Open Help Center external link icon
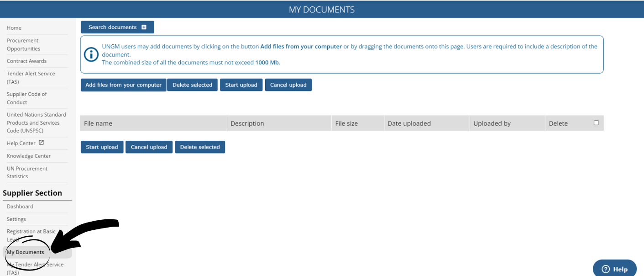The height and width of the screenshot is (276, 644). coord(42,143)
